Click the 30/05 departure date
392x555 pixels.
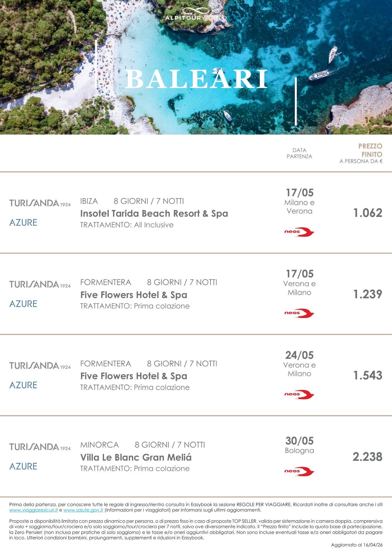[x=299, y=441]
